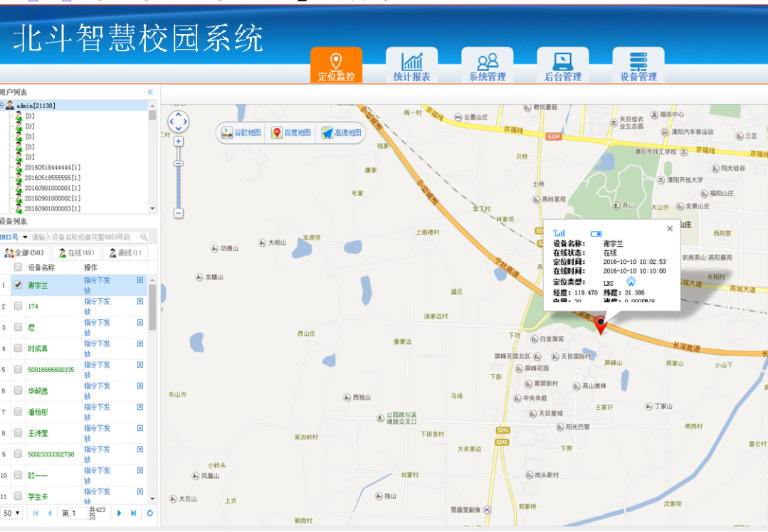Click the device list scrollbar down arrow
The image size is (768, 532).
(x=152, y=499)
